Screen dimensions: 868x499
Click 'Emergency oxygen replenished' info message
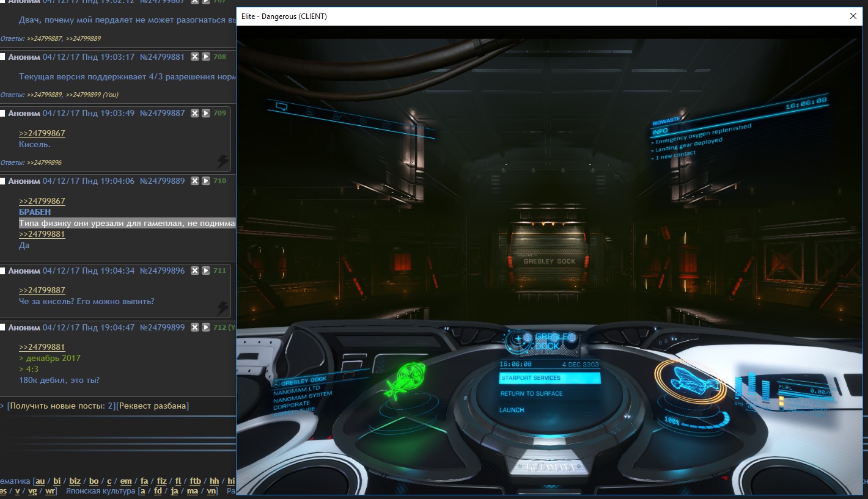click(x=701, y=134)
